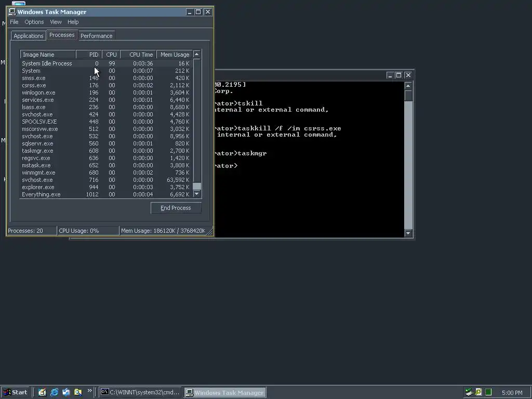Click the Everything search tray icon
532x399 pixels.
pos(478,392)
